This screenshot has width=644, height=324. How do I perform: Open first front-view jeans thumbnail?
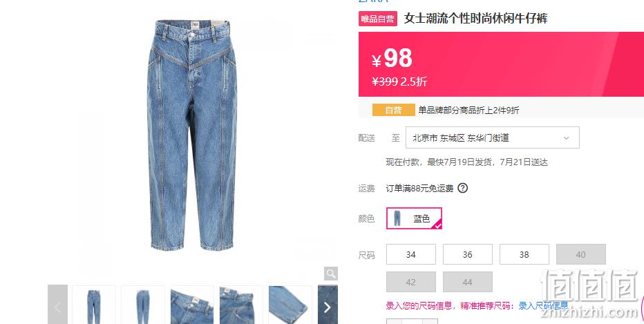94,305
